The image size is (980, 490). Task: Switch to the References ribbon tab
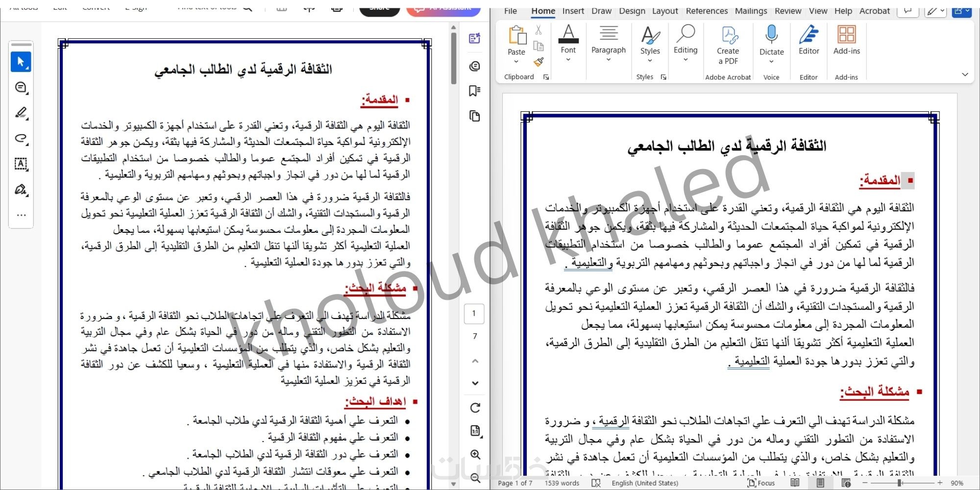(x=707, y=11)
